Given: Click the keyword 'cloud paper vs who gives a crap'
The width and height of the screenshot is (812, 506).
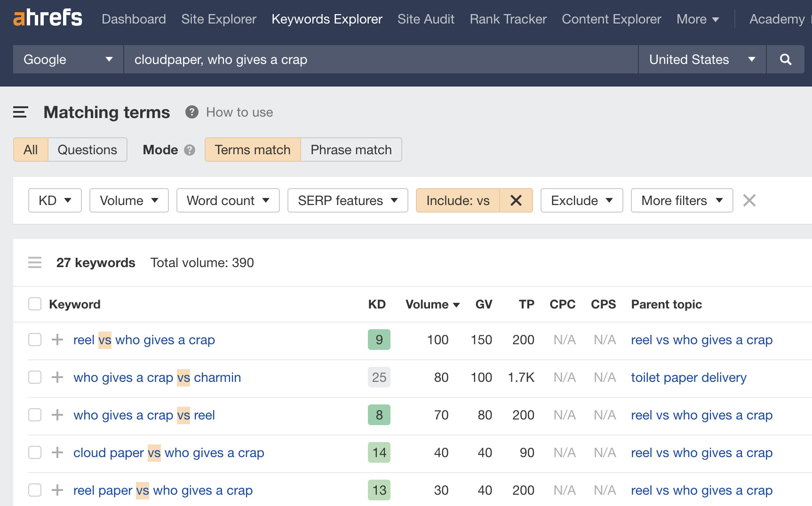Looking at the screenshot, I should pos(168,452).
